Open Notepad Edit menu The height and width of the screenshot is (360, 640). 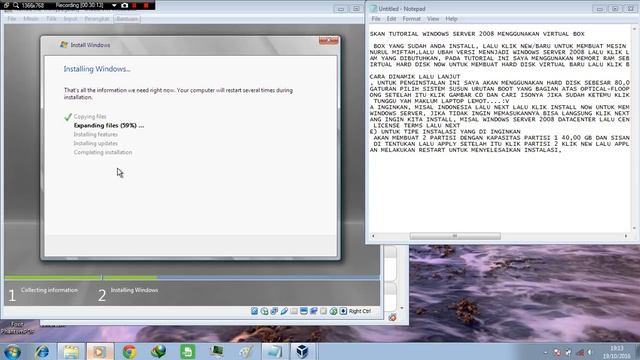coord(391,19)
